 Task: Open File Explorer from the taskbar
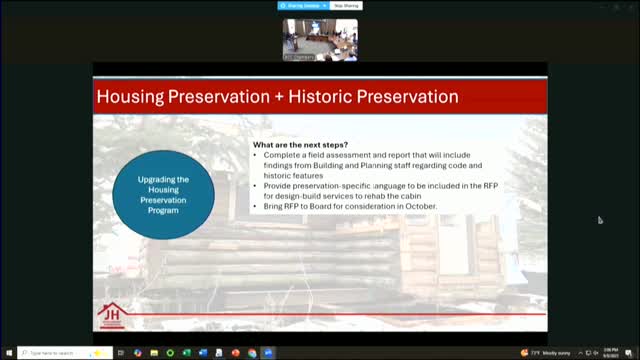coord(154,353)
